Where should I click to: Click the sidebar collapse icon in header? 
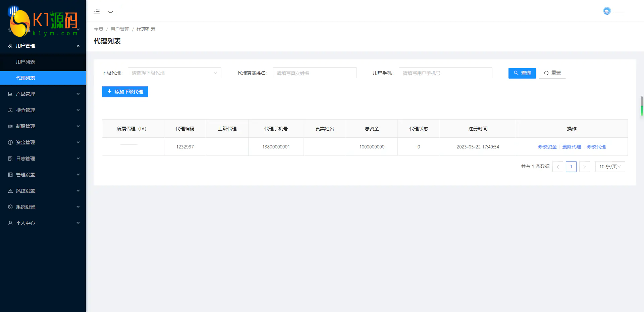coord(97,11)
